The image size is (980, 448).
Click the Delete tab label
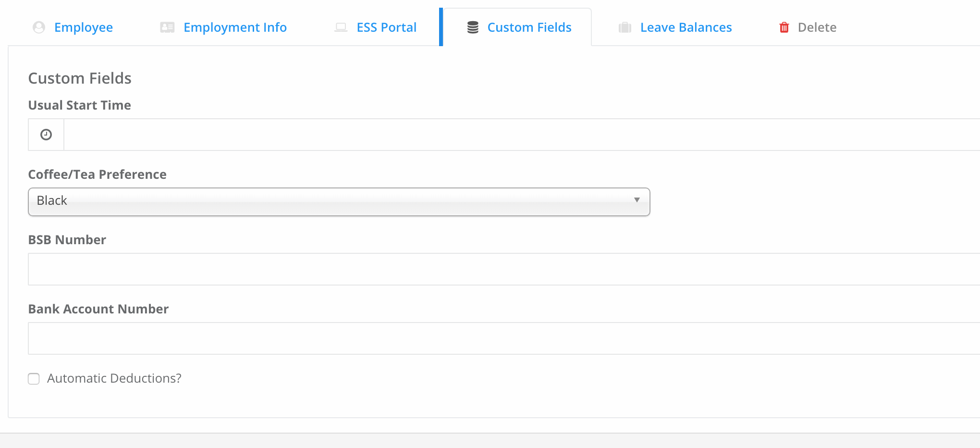tap(817, 27)
